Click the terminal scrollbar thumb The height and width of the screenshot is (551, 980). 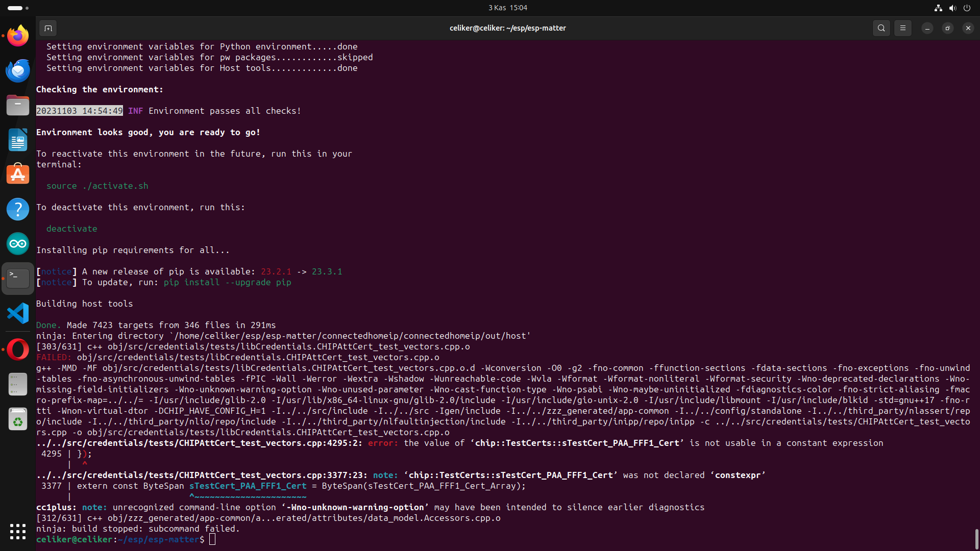pos(976,539)
